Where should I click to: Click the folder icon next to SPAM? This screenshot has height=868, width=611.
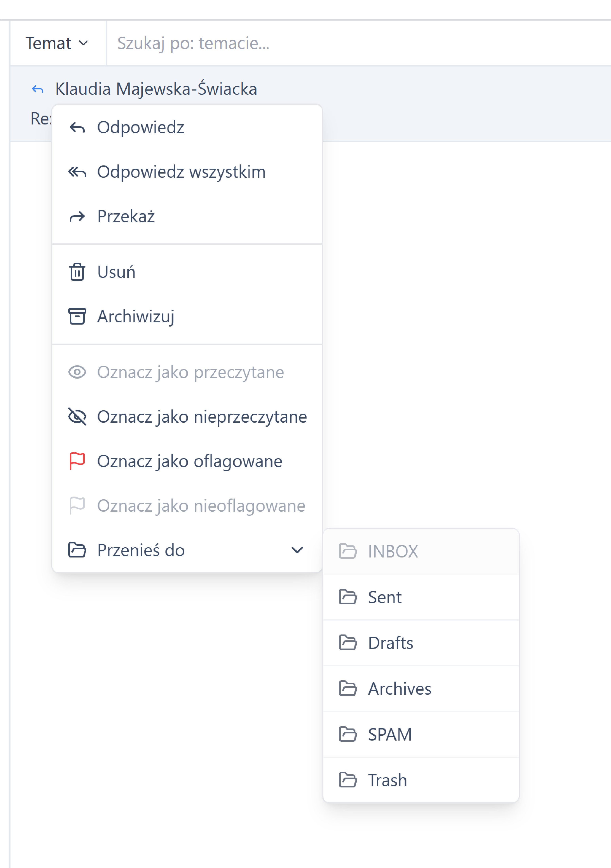click(347, 734)
